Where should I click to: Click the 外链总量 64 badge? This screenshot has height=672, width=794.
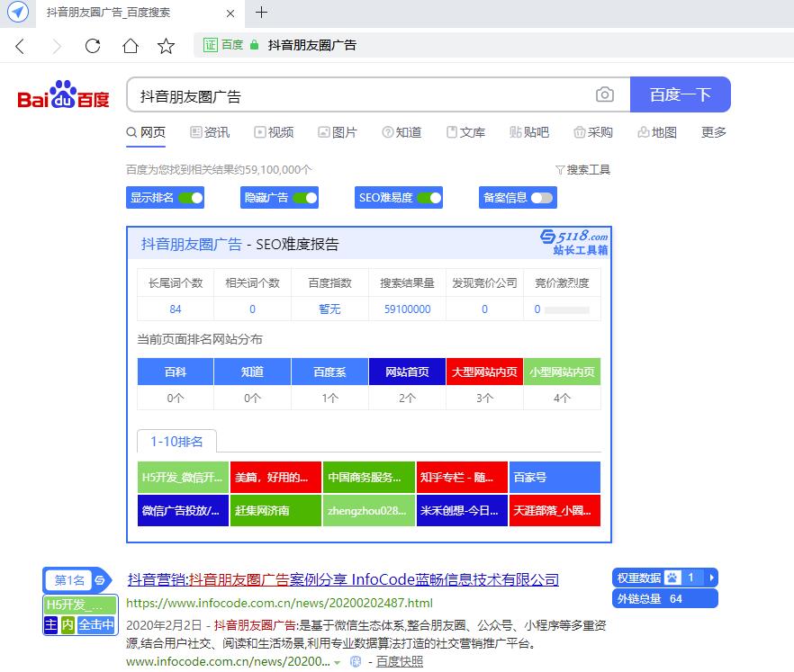(665, 598)
